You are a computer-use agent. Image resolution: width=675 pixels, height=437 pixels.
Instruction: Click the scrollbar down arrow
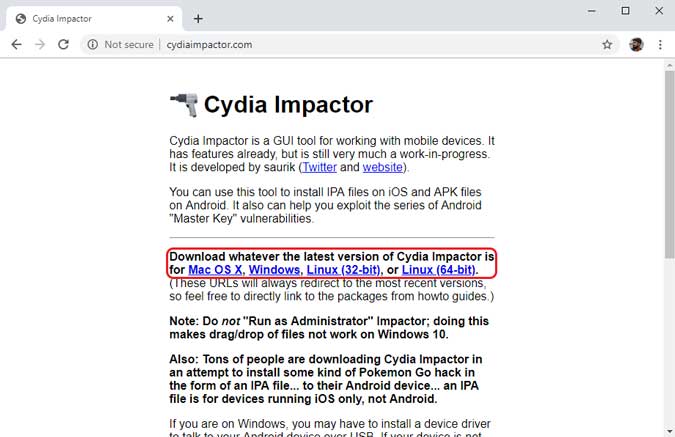[668, 429]
